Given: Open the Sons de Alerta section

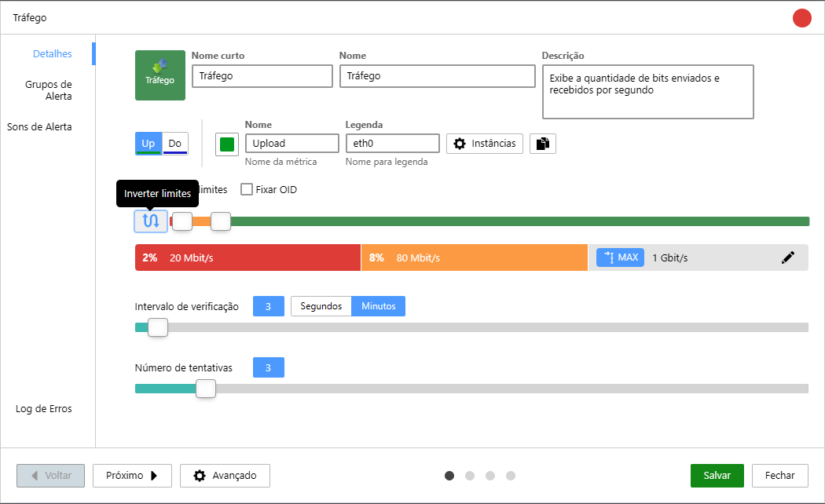Looking at the screenshot, I should [x=39, y=126].
